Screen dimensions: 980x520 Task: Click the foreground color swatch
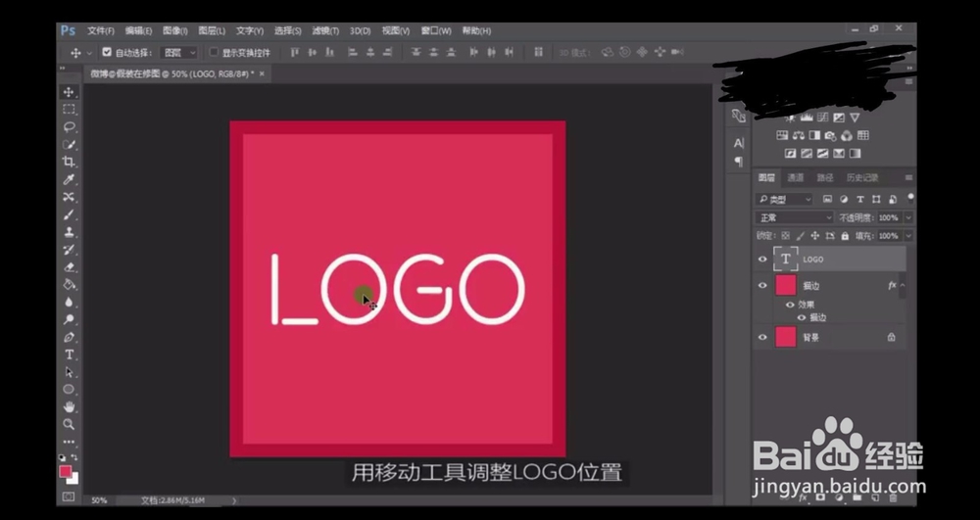(x=66, y=471)
